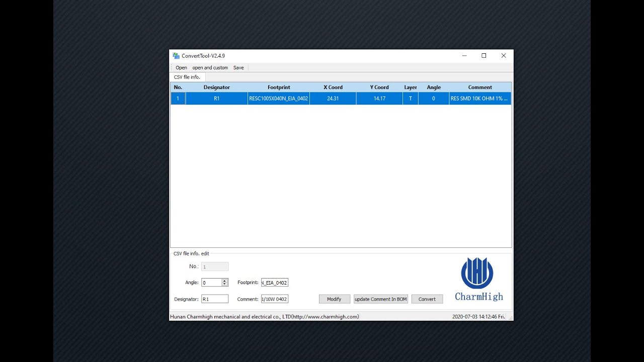Select cell 'RES SMD 10K OHM 1%...'
The height and width of the screenshot is (362, 644).
[480, 99]
